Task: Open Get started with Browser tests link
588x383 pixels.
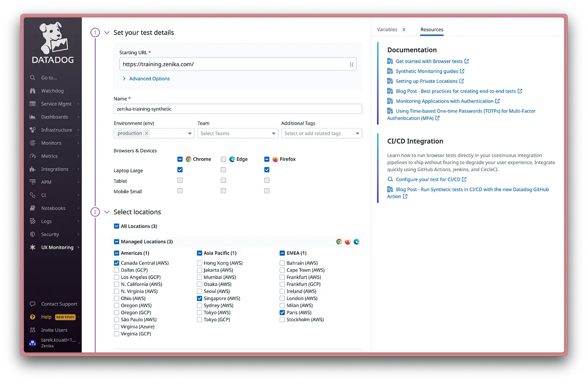Action: 429,61
